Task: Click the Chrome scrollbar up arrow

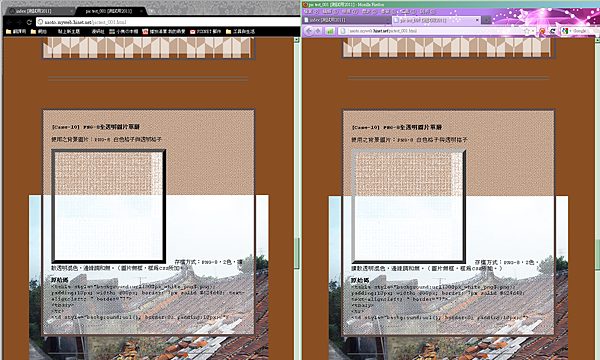Action: coord(296,40)
